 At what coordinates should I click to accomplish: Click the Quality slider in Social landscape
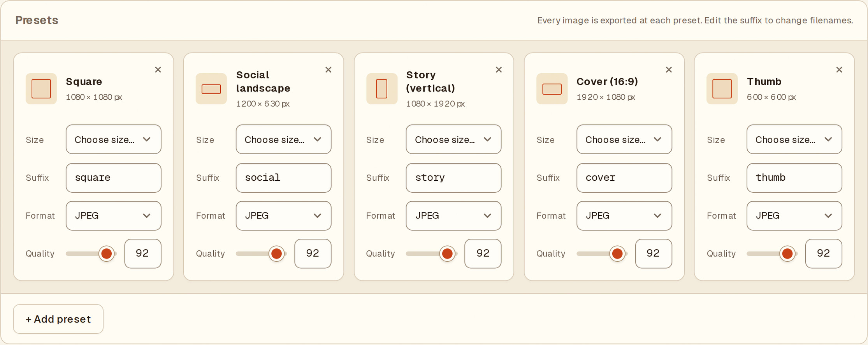261,253
